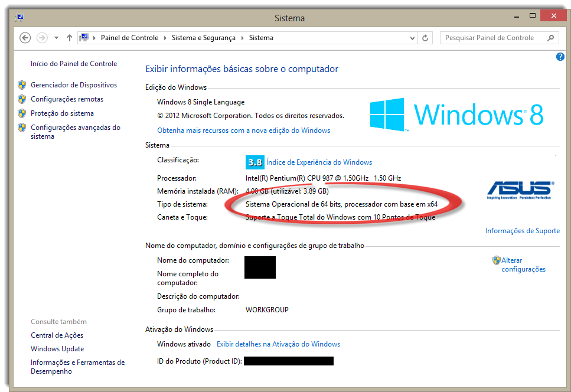Go up one level with the Up arrow
Image resolution: width=571 pixels, height=392 pixels.
(70, 38)
